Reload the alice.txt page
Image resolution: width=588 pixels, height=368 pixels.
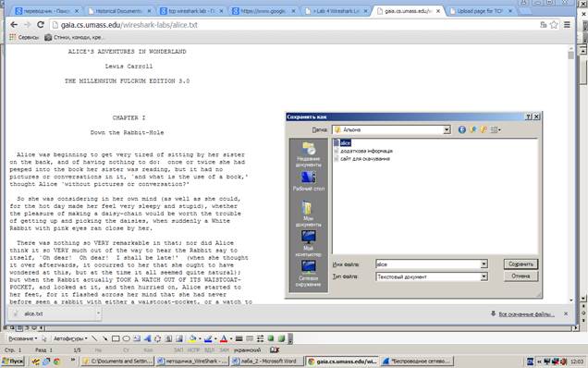pos(41,25)
